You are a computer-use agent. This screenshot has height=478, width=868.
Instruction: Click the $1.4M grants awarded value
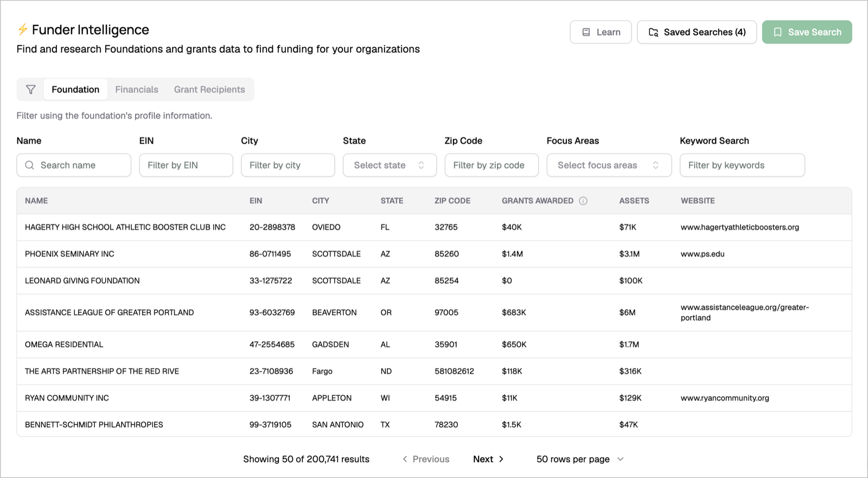click(x=512, y=254)
